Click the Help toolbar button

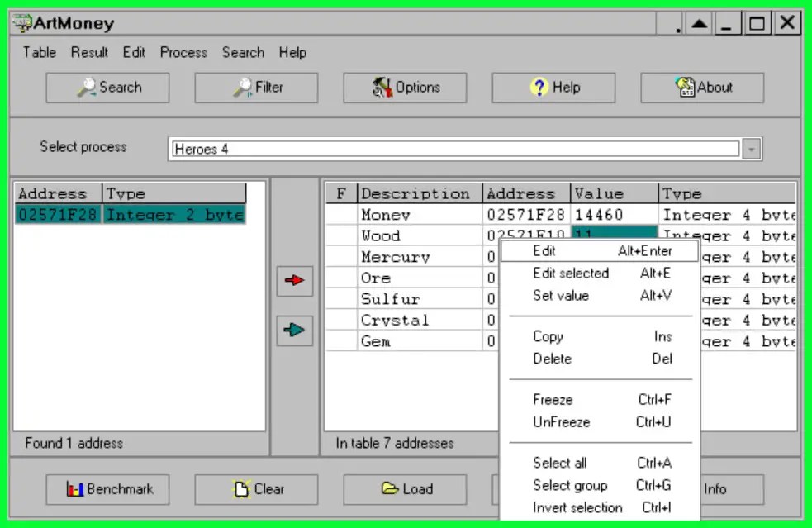pos(553,88)
